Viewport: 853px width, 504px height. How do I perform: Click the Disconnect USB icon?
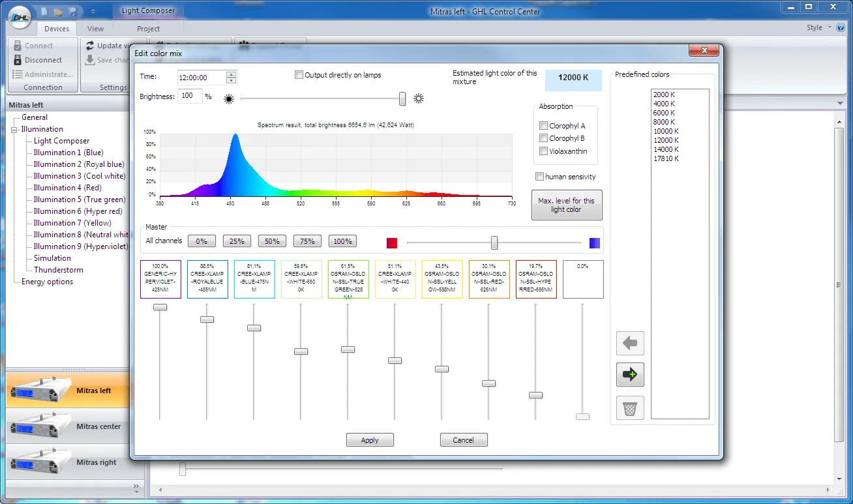(x=18, y=60)
